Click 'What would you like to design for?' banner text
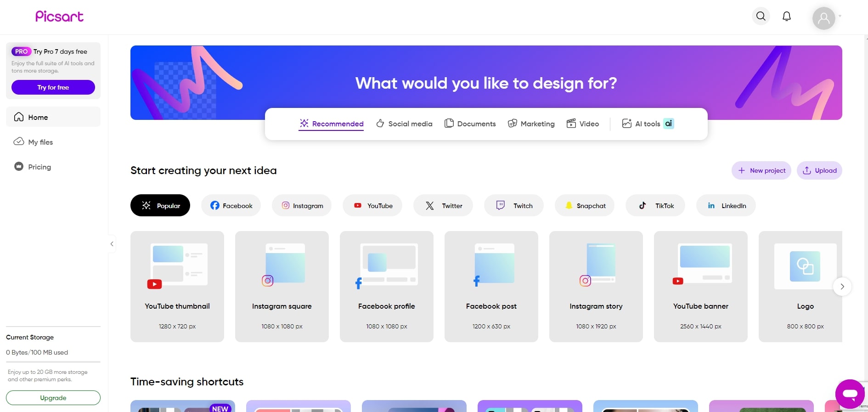The height and width of the screenshot is (412, 868). tap(486, 83)
